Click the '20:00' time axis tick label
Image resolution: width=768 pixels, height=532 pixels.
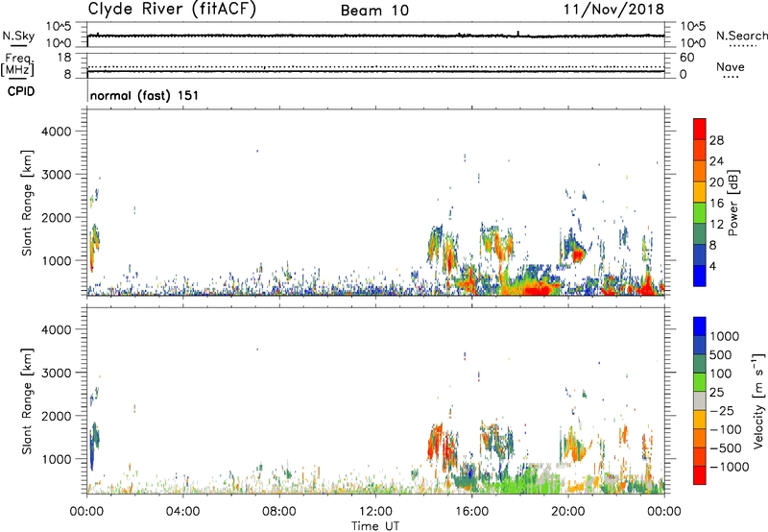click(568, 512)
